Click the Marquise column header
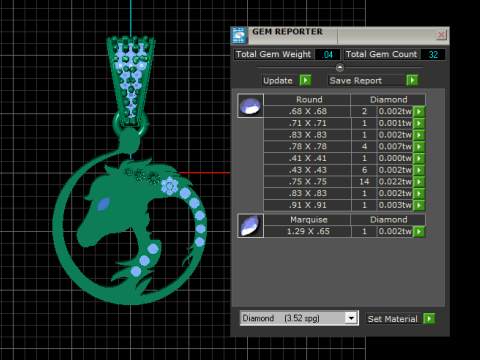 point(307,220)
